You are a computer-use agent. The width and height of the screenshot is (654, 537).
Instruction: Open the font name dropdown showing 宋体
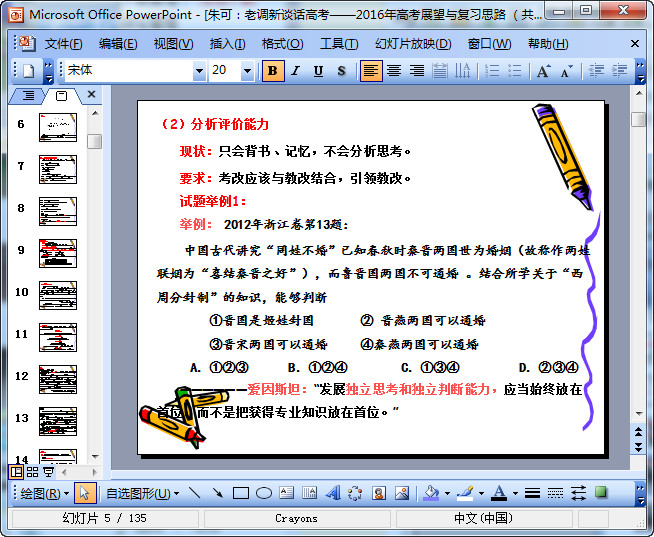click(x=199, y=71)
